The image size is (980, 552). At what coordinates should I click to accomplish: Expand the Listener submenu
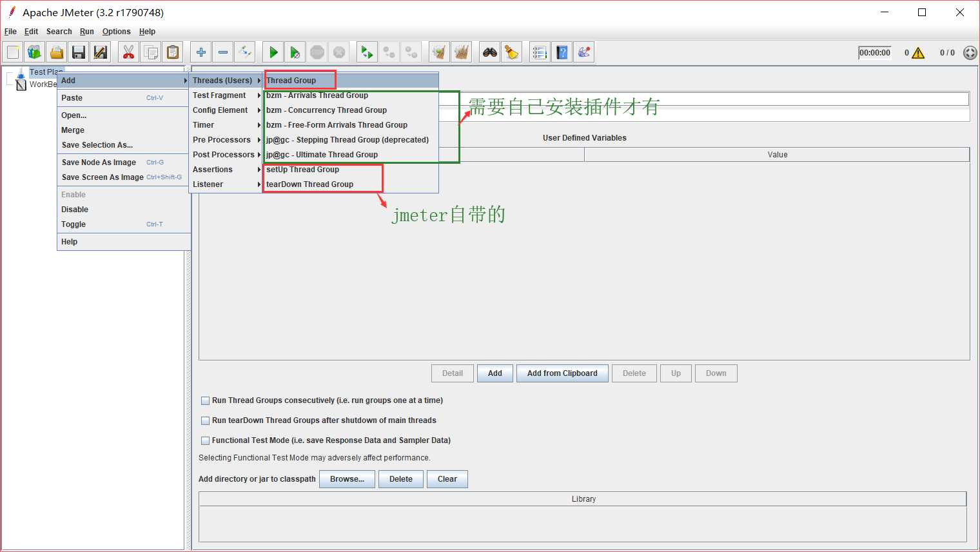pyautogui.click(x=226, y=184)
